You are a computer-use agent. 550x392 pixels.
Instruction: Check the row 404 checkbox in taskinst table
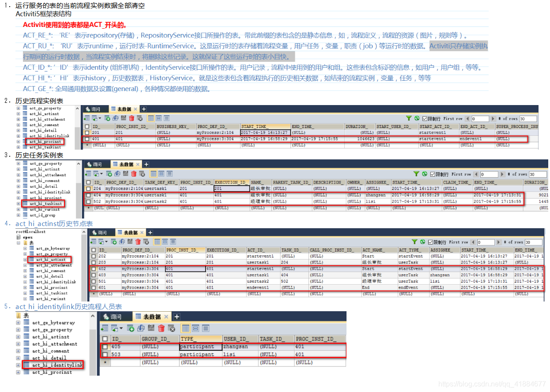[x=89, y=195]
